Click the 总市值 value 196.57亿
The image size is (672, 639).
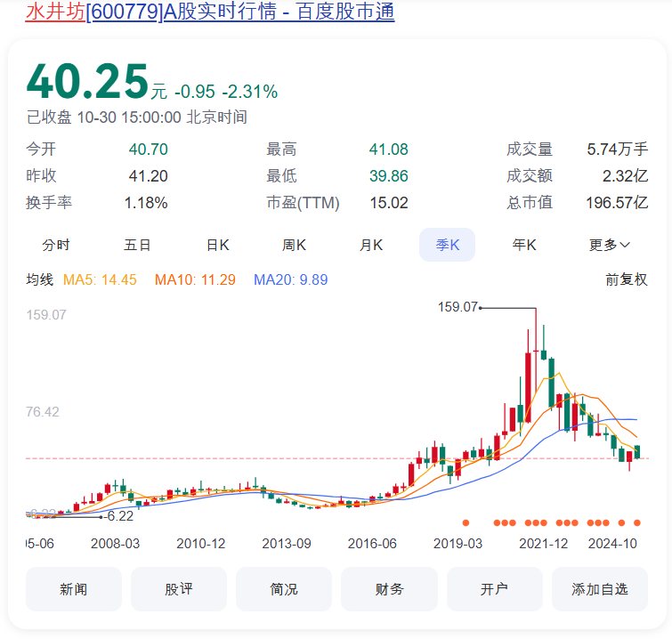[x=617, y=203]
